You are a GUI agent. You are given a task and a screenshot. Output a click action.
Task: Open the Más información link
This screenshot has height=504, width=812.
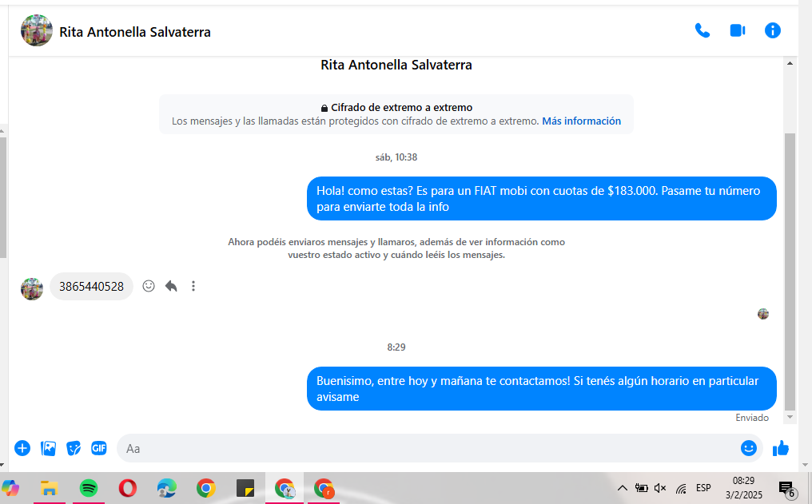click(581, 121)
